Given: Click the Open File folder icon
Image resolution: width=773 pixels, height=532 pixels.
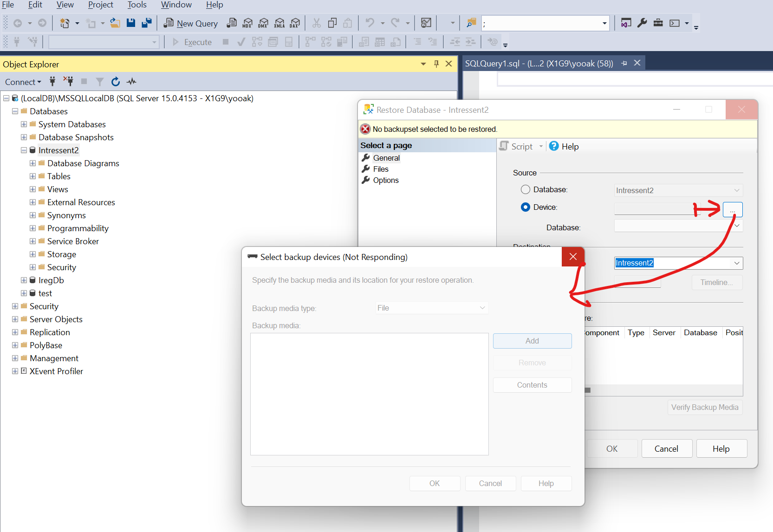Looking at the screenshot, I should click(115, 23).
